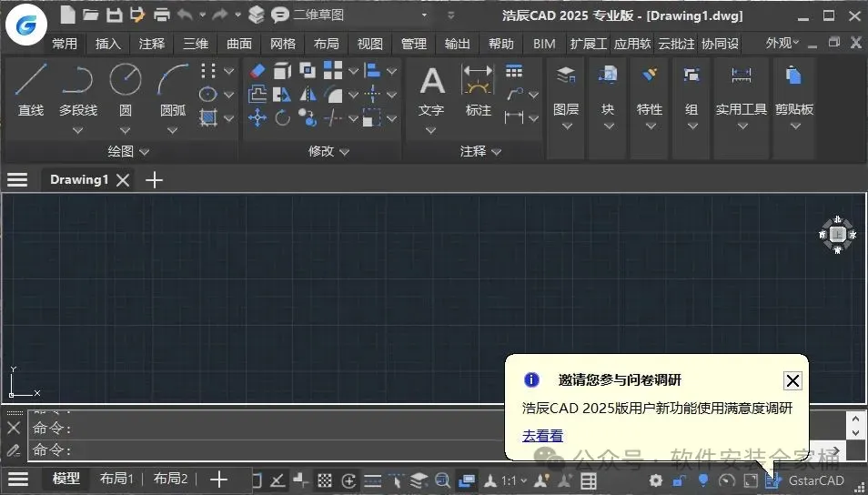
Task: Select the trim tool
Action: (333, 118)
